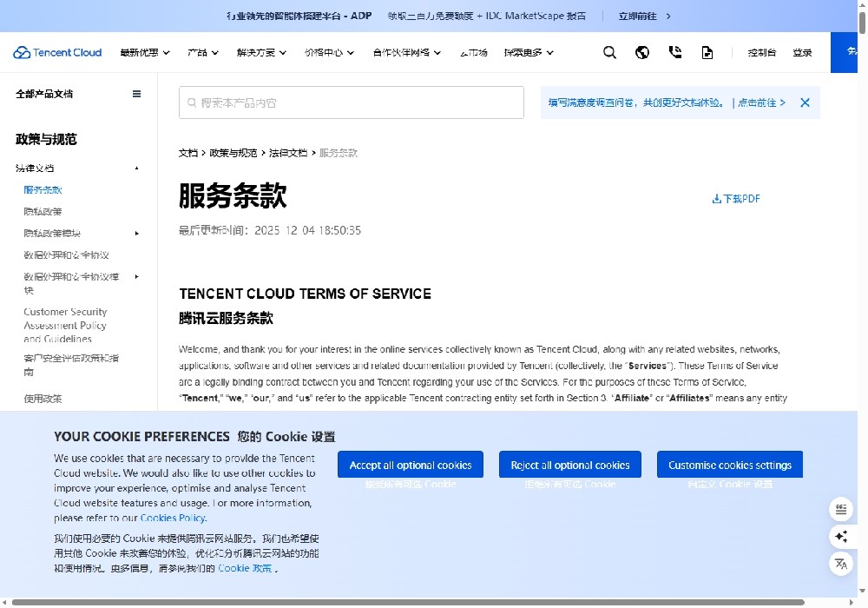868x608 pixels.
Task: Open the globe language/region selector
Action: pos(642,52)
